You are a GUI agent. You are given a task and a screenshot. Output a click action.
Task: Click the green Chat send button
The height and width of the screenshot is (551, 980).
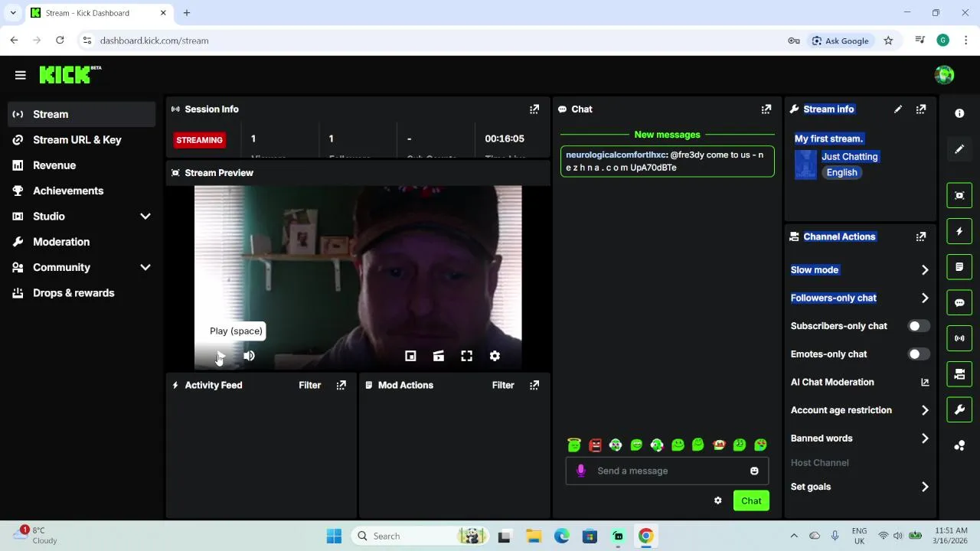tap(751, 501)
